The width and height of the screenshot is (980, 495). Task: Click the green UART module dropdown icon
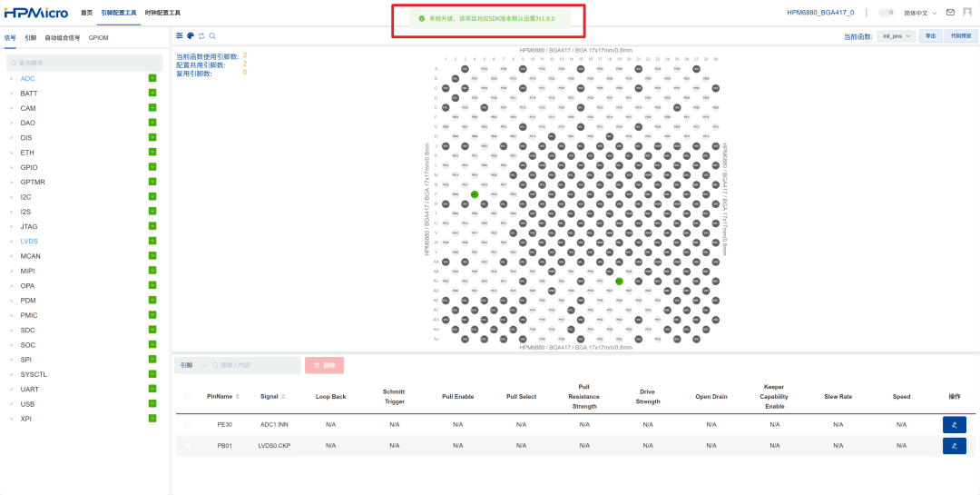pyautogui.click(x=152, y=389)
